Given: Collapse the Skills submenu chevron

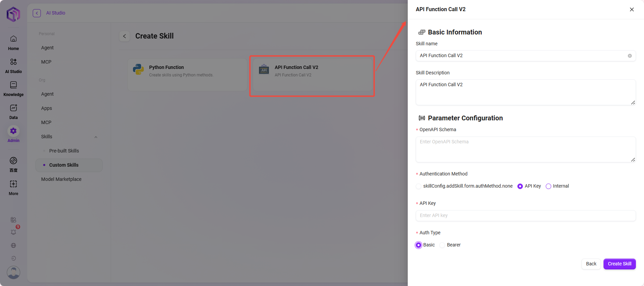Looking at the screenshot, I should pos(96,137).
